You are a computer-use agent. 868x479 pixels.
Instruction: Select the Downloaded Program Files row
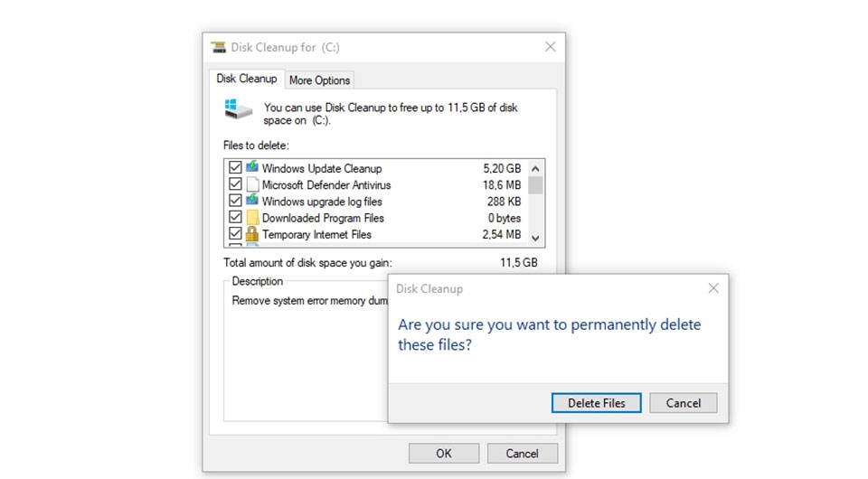(x=376, y=218)
